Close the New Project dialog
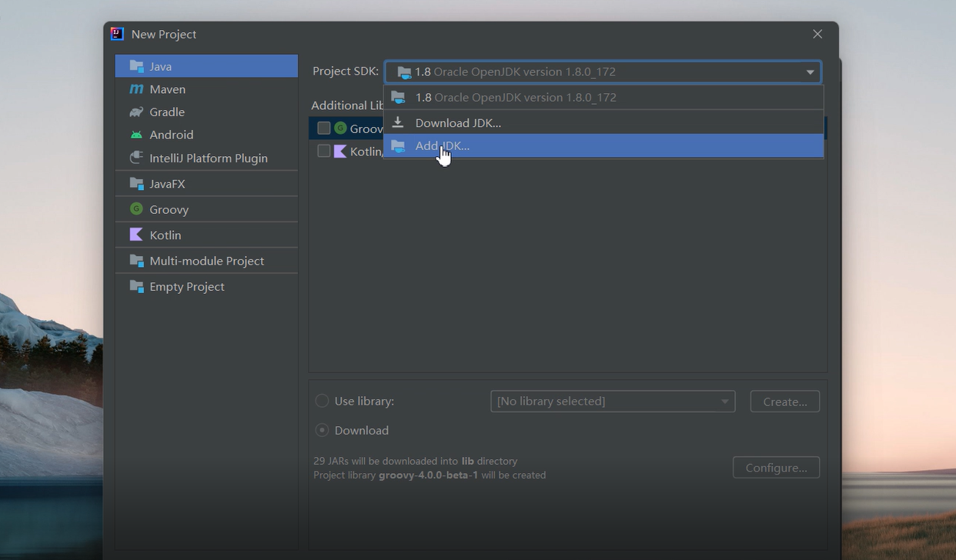 pyautogui.click(x=817, y=34)
